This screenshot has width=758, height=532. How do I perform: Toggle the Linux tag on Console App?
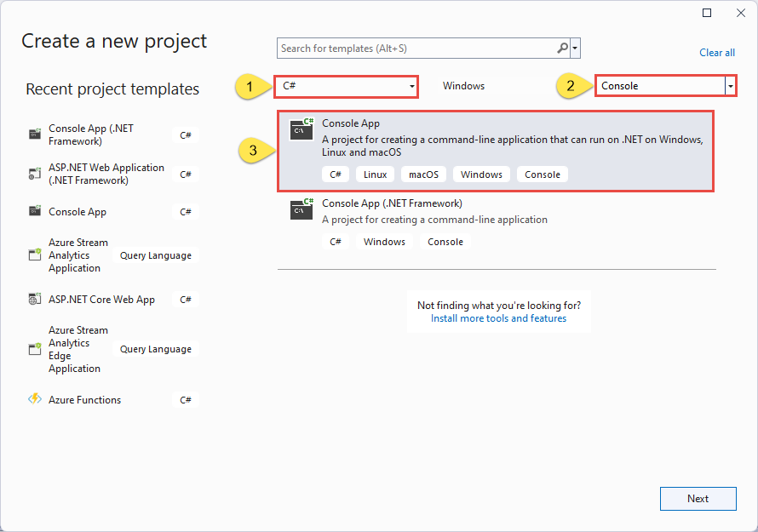point(375,174)
